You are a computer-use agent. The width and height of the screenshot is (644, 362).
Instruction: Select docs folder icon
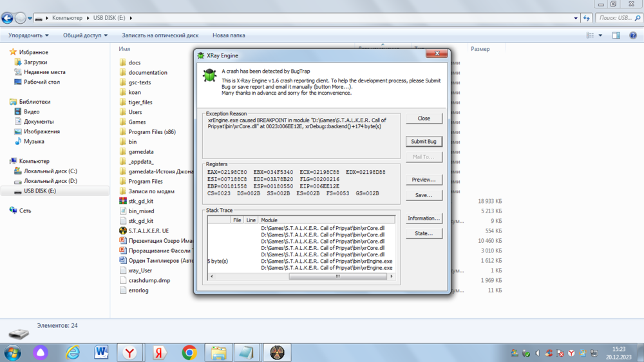[x=123, y=62]
